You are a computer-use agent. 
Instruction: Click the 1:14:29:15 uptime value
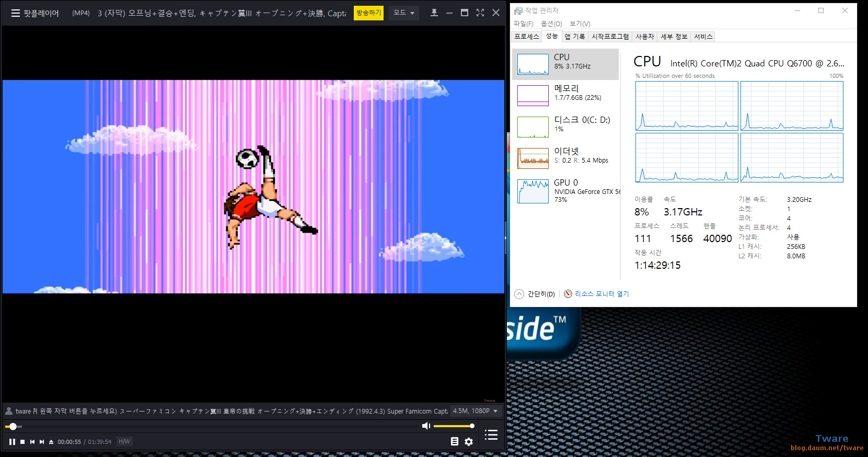tap(657, 265)
